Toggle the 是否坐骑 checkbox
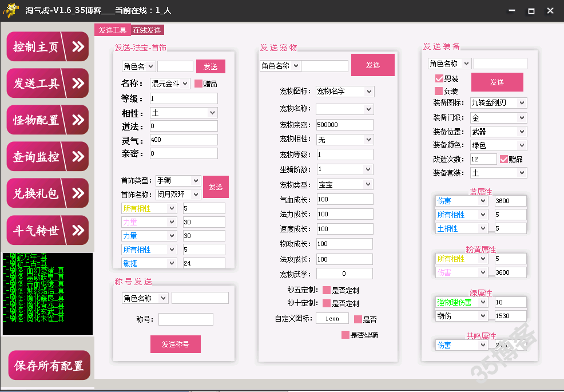Screen dimensions: 564x392 click(x=345, y=335)
